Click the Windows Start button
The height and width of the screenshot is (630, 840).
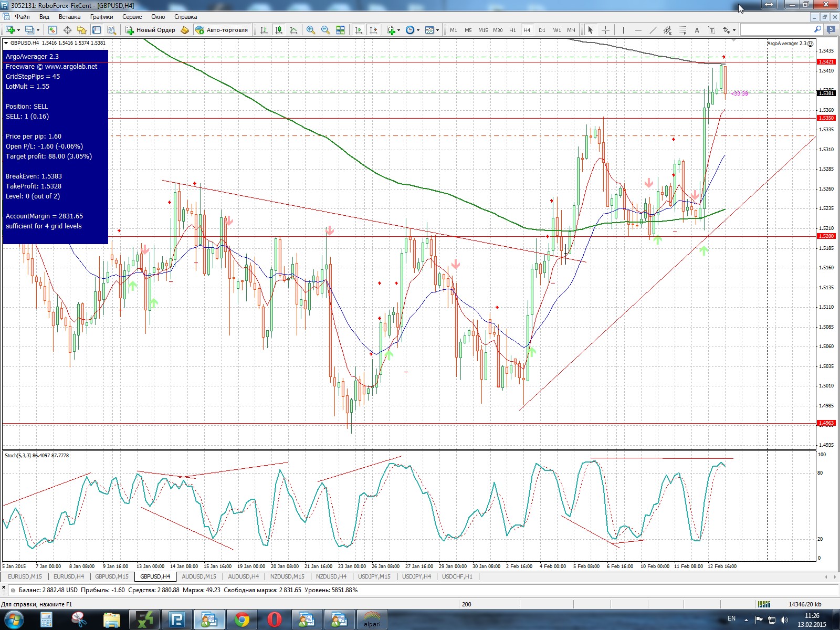tap(13, 619)
